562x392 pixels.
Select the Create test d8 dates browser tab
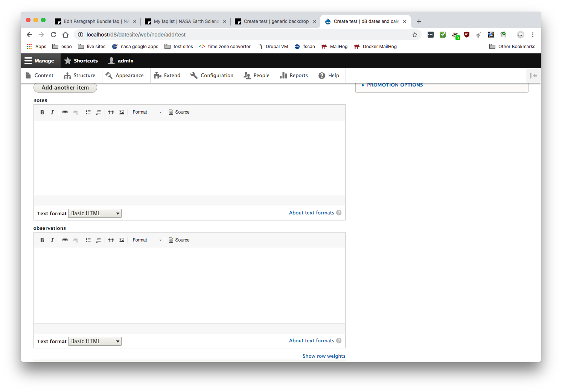click(x=362, y=21)
